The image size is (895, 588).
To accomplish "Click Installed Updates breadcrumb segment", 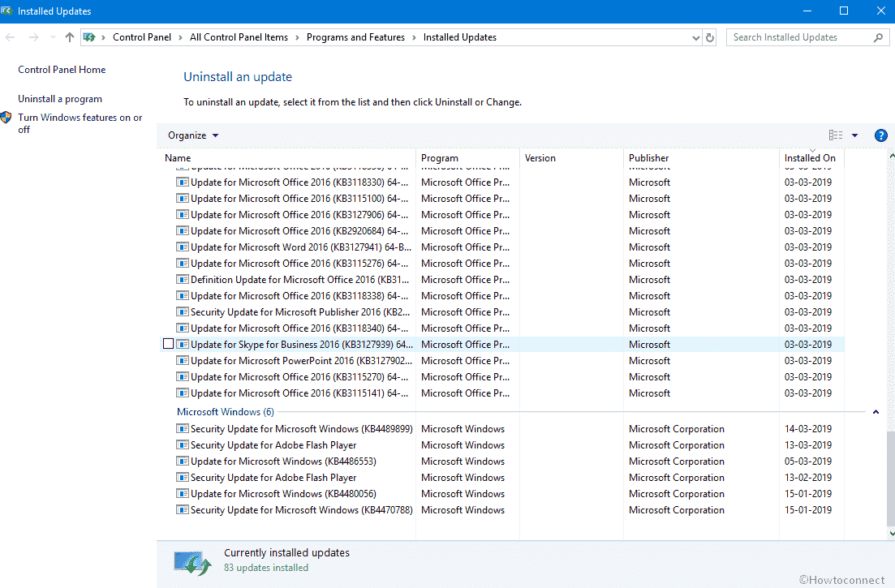I will point(459,37).
